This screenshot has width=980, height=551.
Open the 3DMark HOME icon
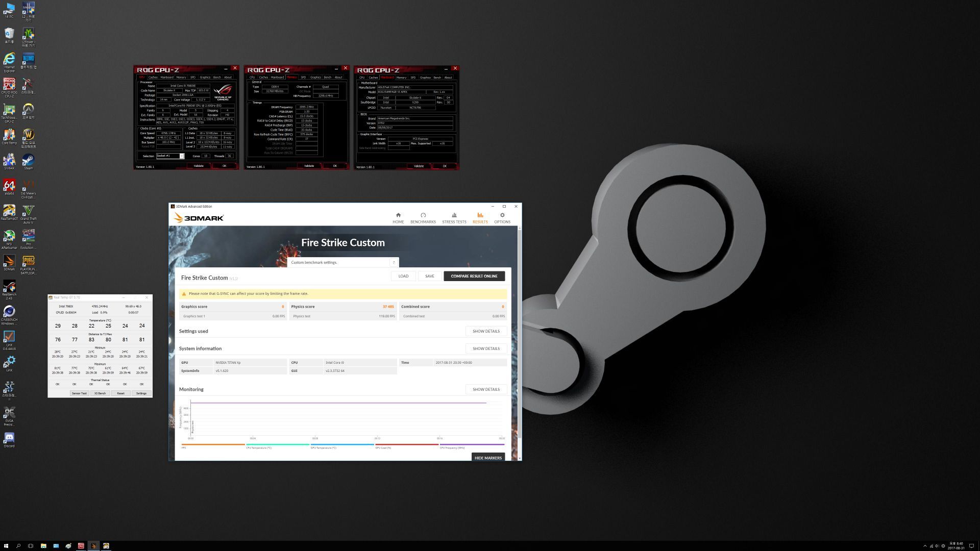398,218
